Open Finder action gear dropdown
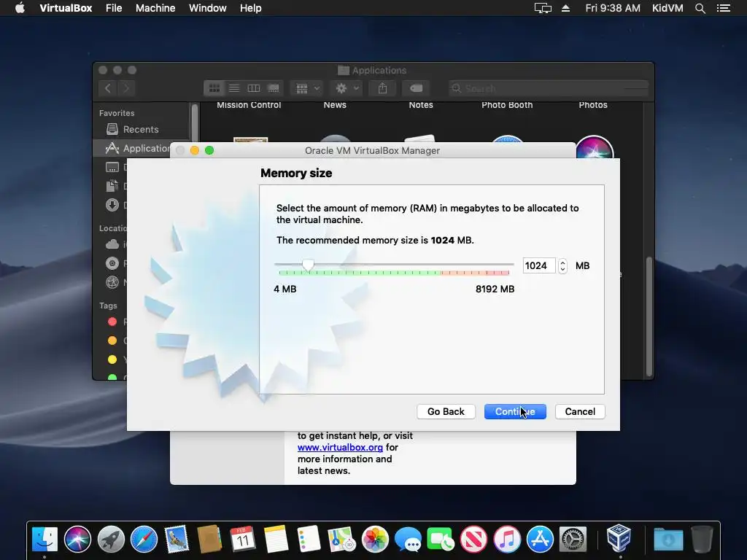Screen dimensions: 747x560 click(347, 88)
